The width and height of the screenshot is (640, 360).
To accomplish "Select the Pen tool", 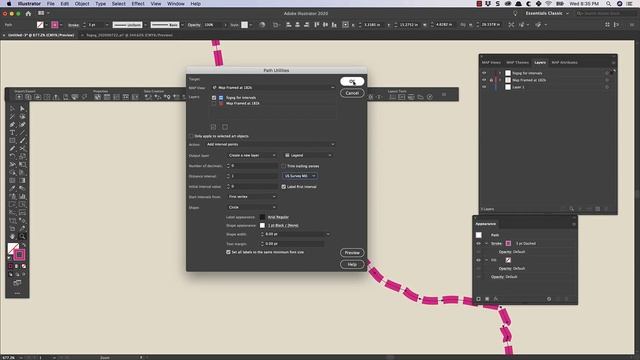I will click(12, 124).
